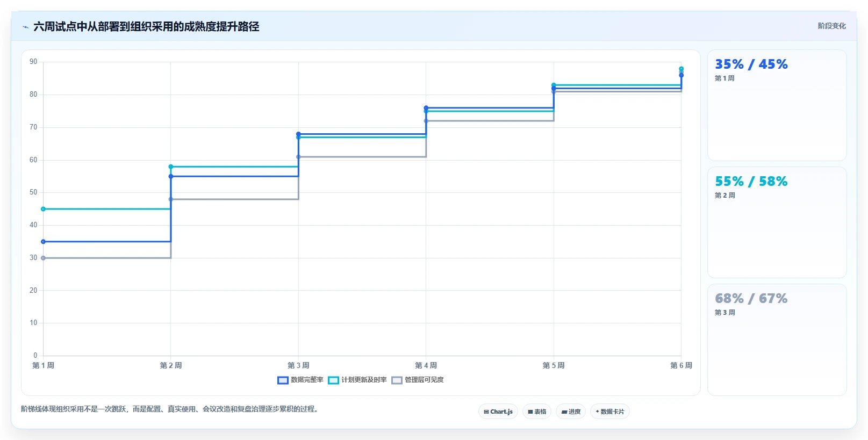Click the 第 2 周 x-axis label

(x=171, y=365)
